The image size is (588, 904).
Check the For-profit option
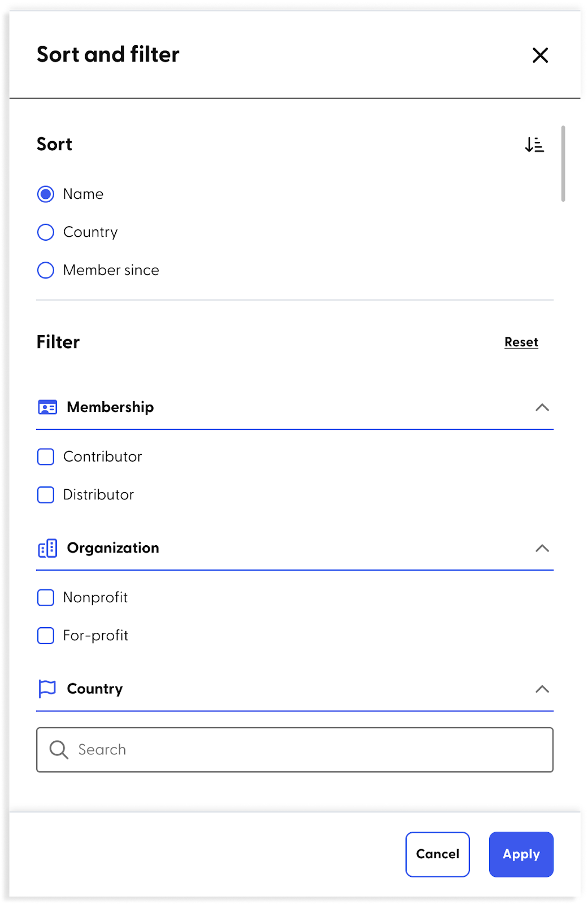click(x=46, y=636)
